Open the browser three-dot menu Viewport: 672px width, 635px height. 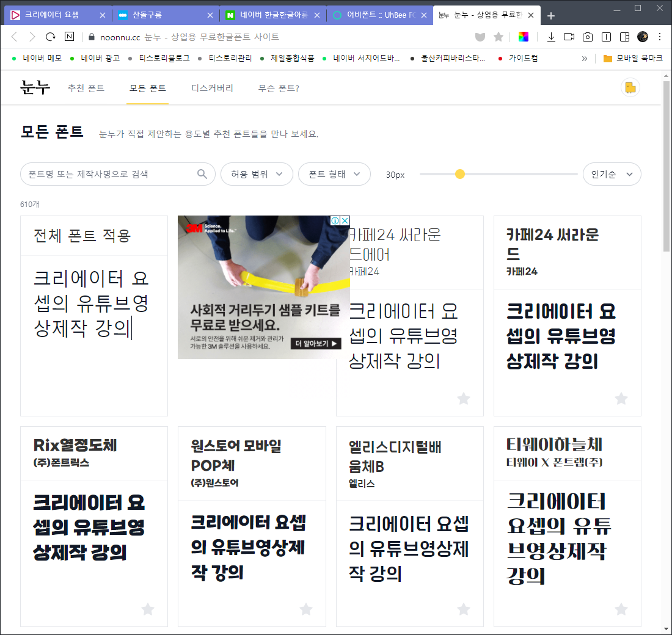coord(660,37)
